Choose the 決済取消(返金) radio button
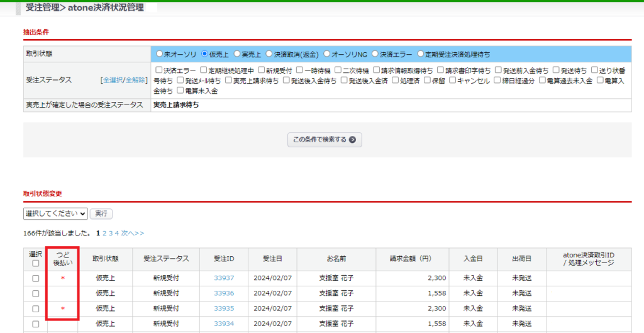 pos(269,54)
